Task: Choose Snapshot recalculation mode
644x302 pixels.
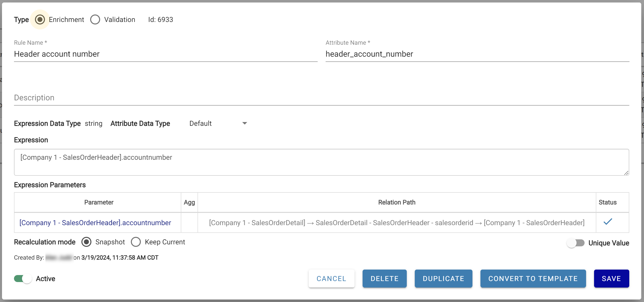Action: click(86, 242)
